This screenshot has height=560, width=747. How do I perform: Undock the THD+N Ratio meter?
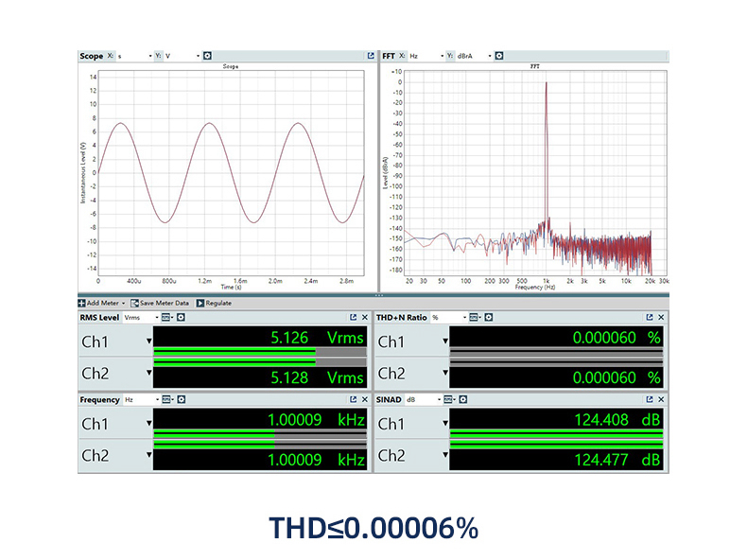pos(649,318)
